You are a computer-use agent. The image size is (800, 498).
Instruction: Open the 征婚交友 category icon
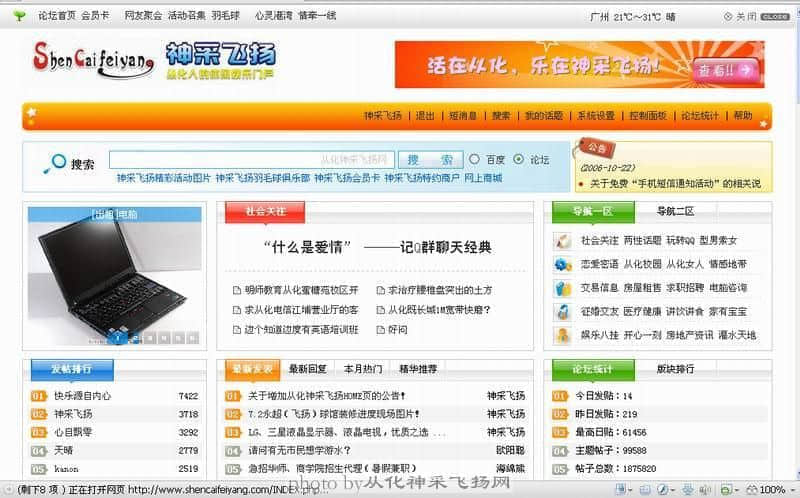coord(563,312)
